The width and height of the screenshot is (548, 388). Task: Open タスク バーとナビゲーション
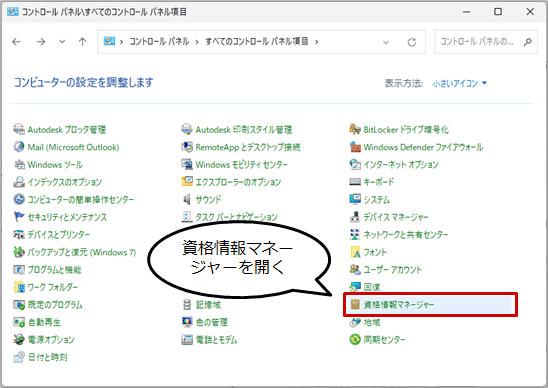click(230, 217)
